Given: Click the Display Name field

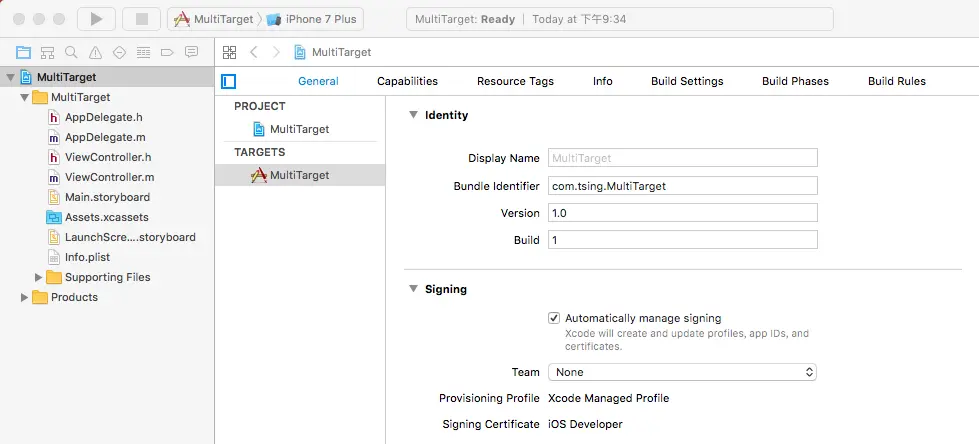Looking at the screenshot, I should 683,158.
